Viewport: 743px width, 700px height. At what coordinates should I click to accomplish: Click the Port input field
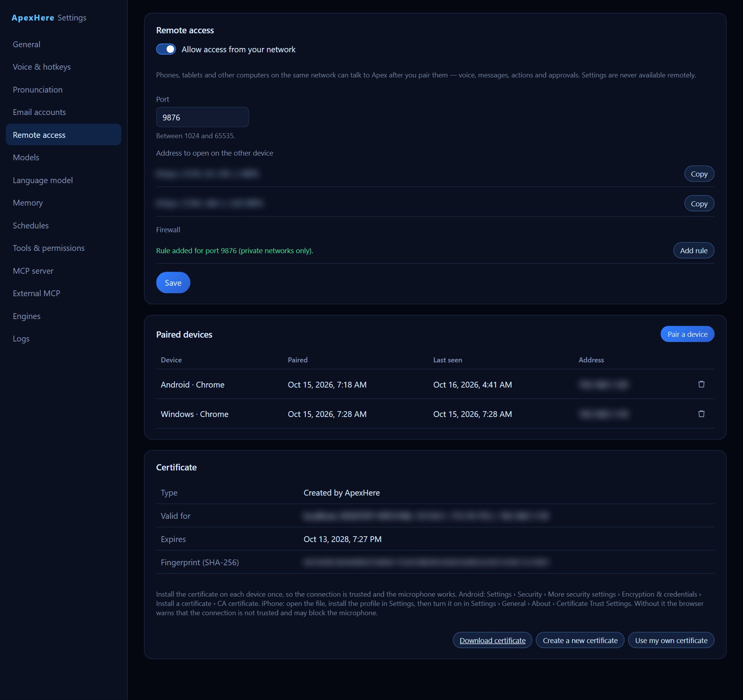coord(202,117)
